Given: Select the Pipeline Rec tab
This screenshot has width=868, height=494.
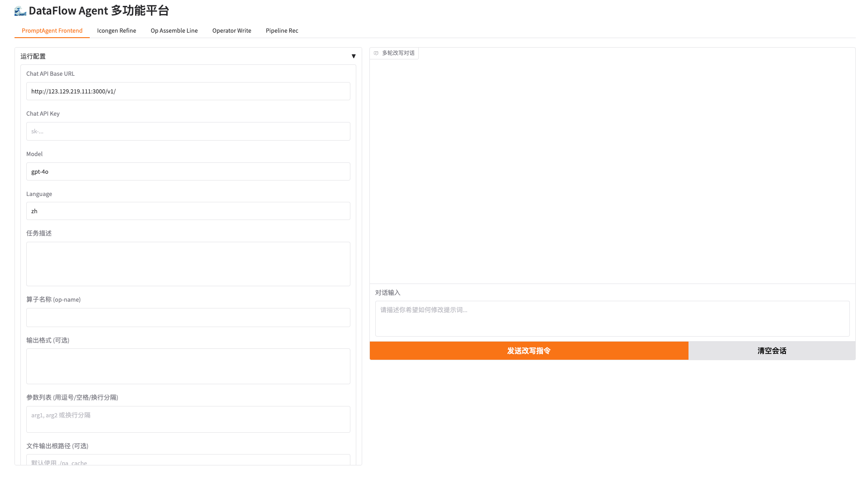Looking at the screenshot, I should pos(282,31).
